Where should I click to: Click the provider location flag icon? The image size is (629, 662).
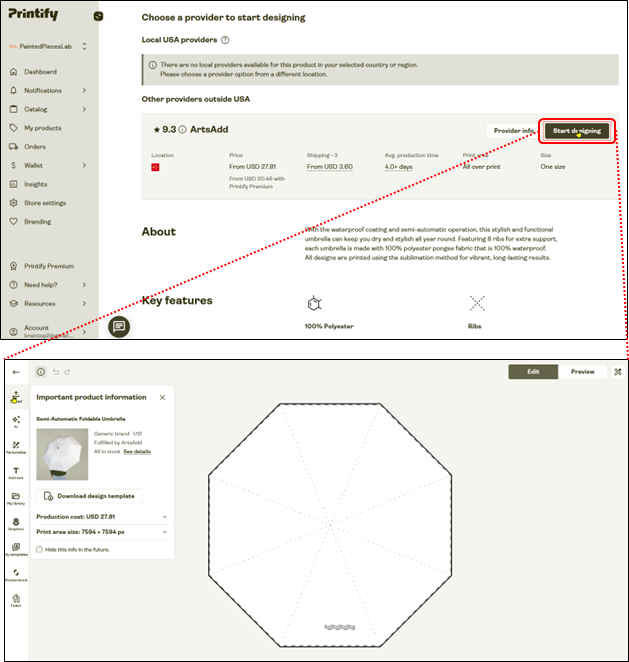tap(155, 167)
